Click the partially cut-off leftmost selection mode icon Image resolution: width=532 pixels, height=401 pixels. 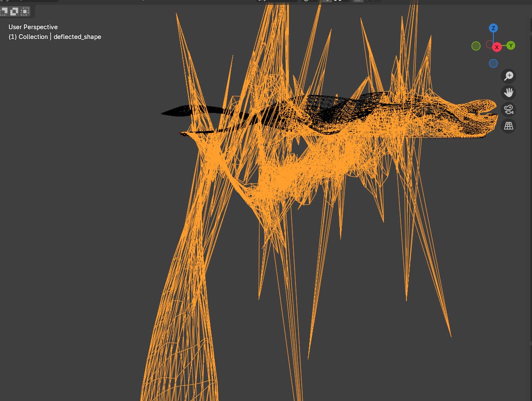[x=4, y=11]
